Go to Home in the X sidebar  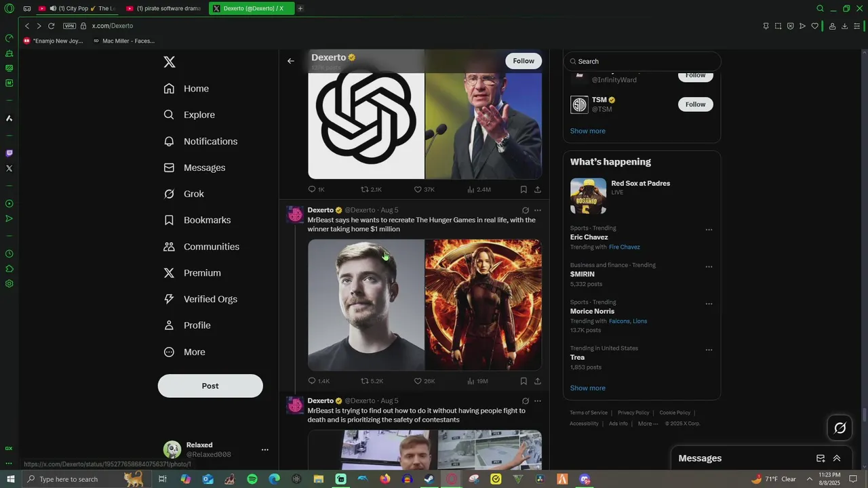tap(186, 89)
